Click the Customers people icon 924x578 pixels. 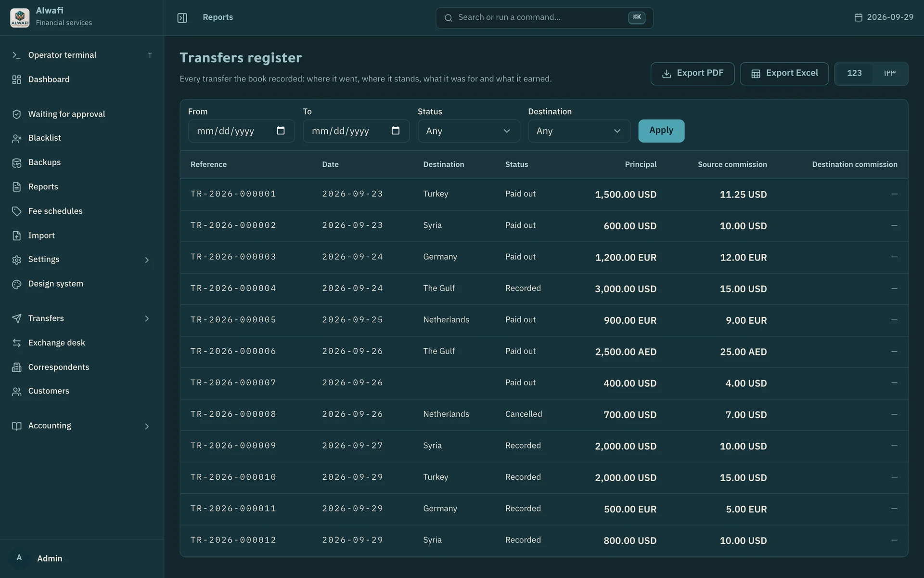pos(16,392)
